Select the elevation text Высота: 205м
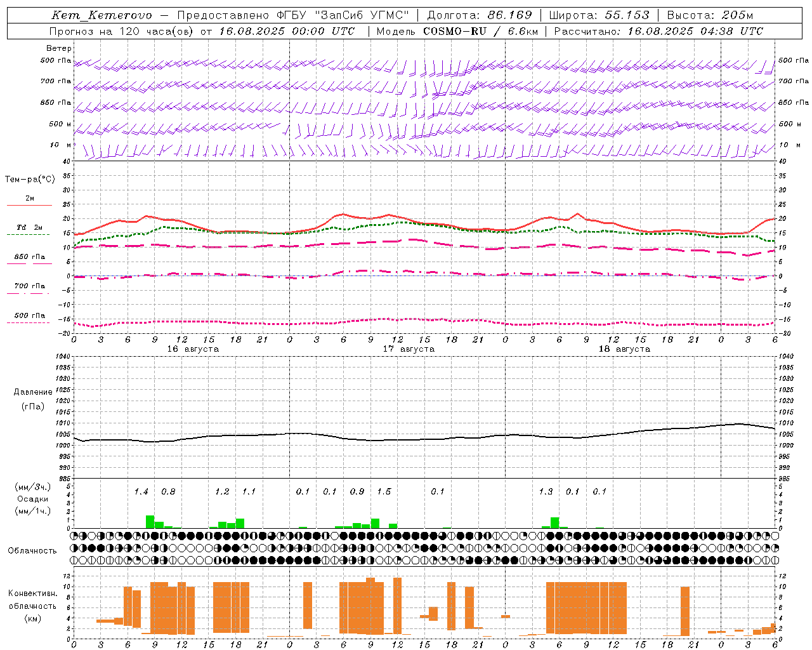 coord(710,15)
